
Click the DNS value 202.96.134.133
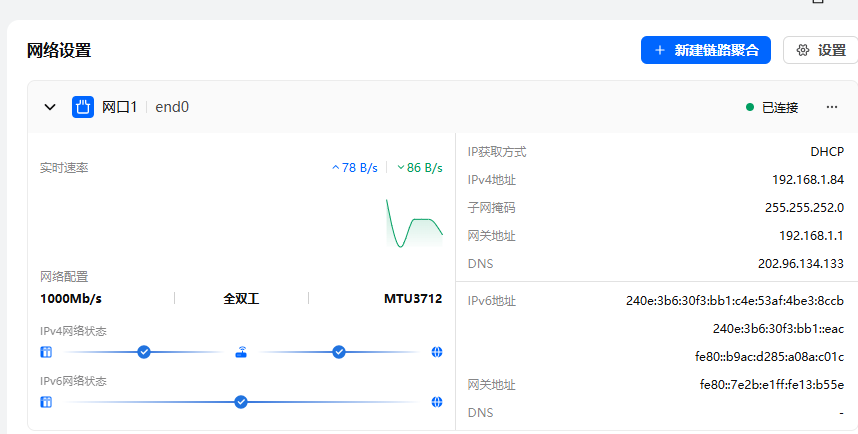coord(800,264)
